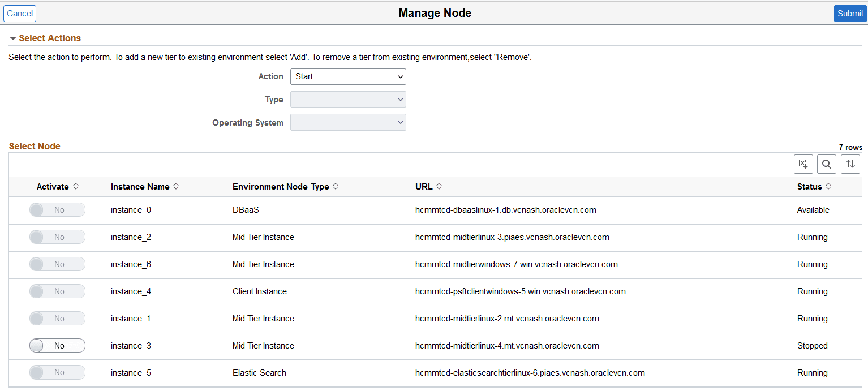This screenshot has width=868, height=391.
Task: Click the 7 rows count label
Action: (850, 147)
